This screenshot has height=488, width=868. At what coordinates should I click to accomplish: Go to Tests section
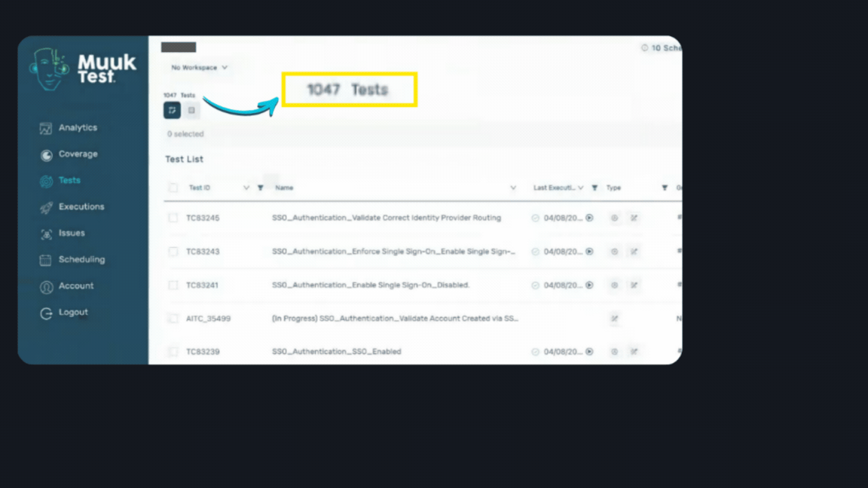tap(69, 181)
